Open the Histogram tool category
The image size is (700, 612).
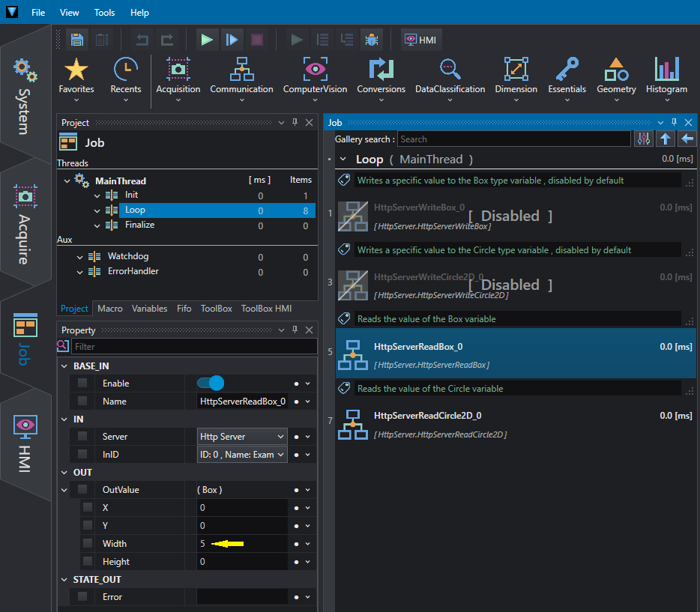click(666, 79)
